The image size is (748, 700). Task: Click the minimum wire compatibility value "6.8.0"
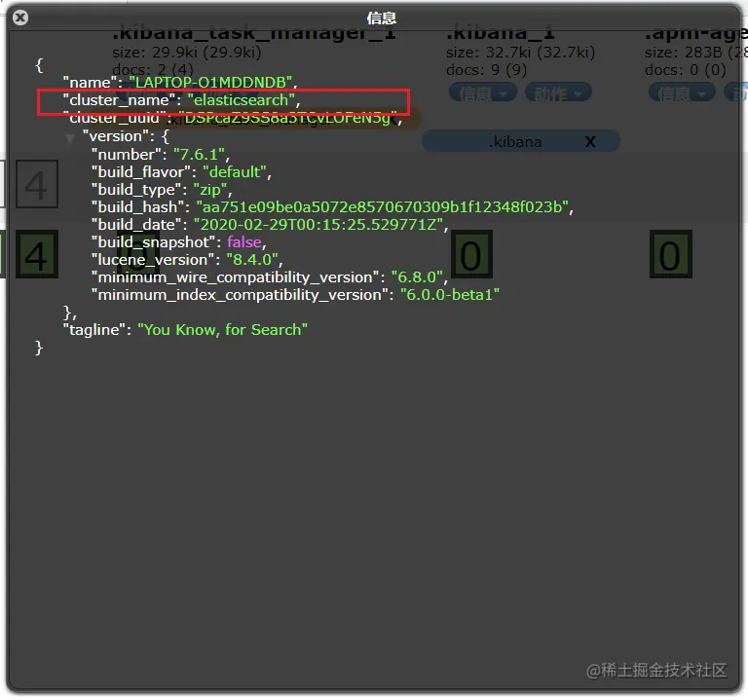(x=417, y=277)
